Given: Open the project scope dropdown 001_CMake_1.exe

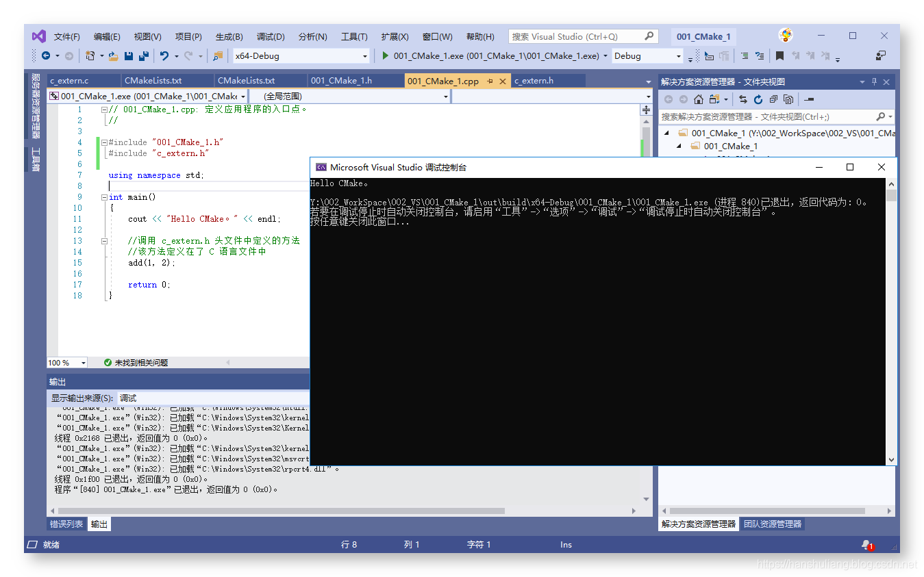Looking at the screenshot, I should pos(147,97).
